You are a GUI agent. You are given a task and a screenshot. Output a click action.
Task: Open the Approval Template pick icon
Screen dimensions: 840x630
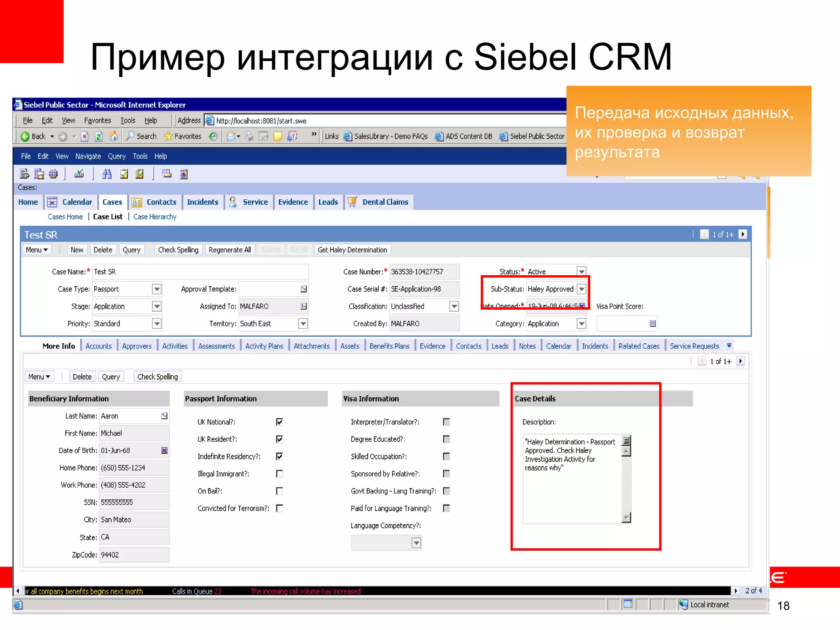pos(304,289)
